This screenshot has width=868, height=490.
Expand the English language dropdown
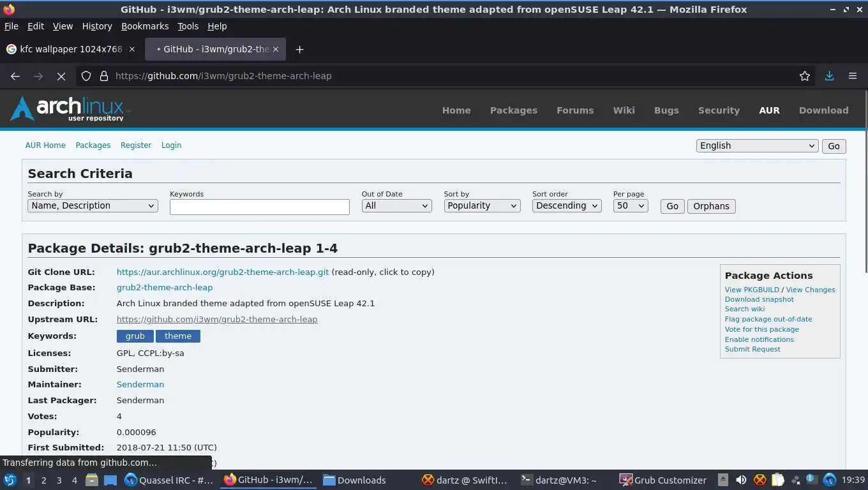pyautogui.click(x=757, y=145)
